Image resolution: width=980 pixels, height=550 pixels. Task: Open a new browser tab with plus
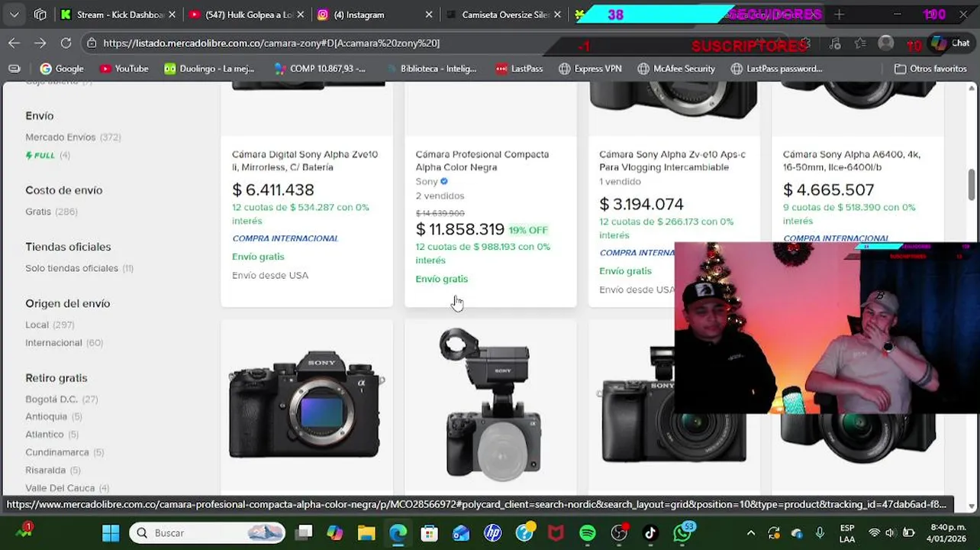(839, 15)
